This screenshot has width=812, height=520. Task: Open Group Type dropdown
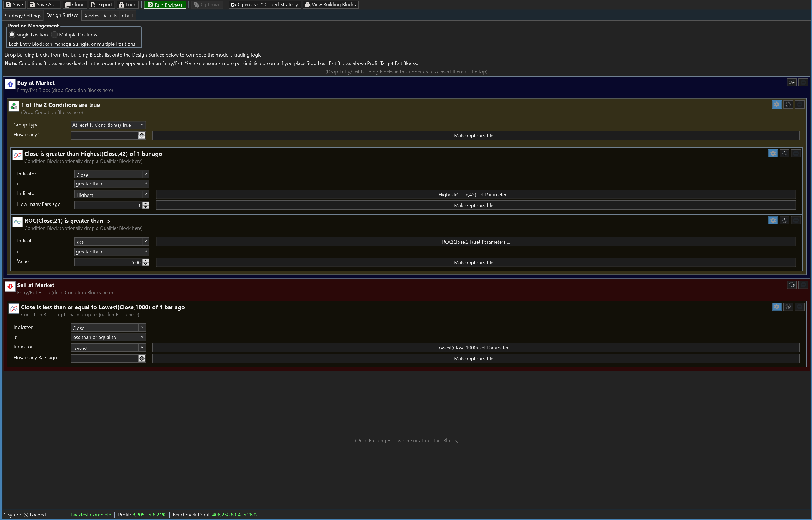(x=108, y=125)
